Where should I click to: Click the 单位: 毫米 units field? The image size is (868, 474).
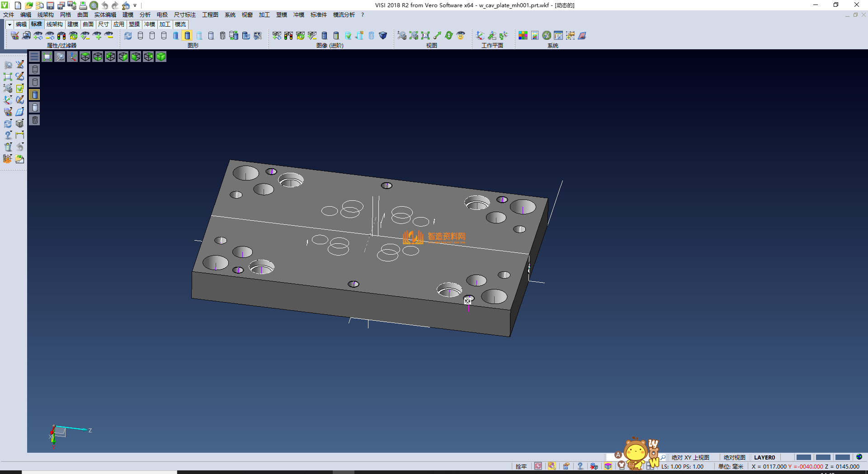pos(731,466)
